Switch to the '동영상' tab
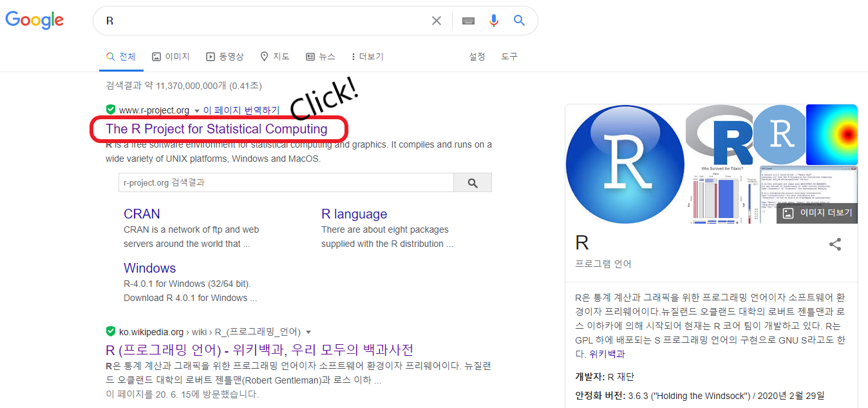Image resolution: width=868 pixels, height=408 pixels. tap(225, 57)
